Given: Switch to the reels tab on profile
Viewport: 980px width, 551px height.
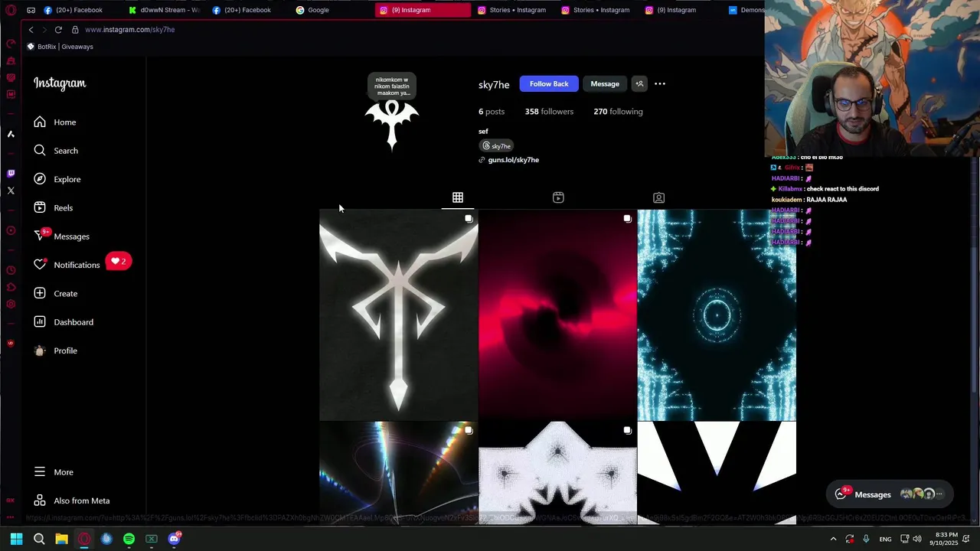Looking at the screenshot, I should click(x=558, y=197).
